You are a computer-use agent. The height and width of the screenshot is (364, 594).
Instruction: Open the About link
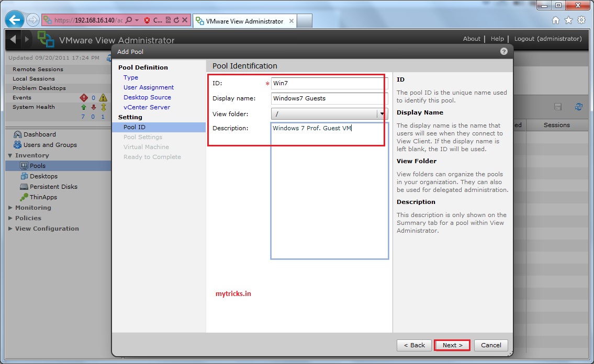click(x=471, y=39)
